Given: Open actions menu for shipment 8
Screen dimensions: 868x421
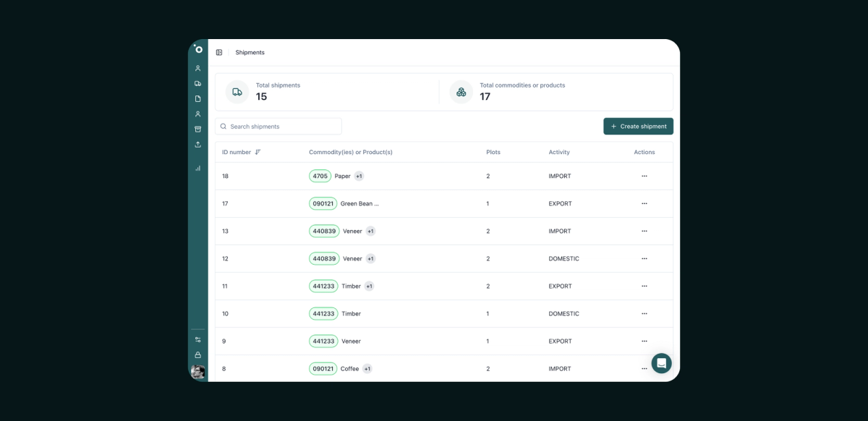Looking at the screenshot, I should pyautogui.click(x=644, y=368).
